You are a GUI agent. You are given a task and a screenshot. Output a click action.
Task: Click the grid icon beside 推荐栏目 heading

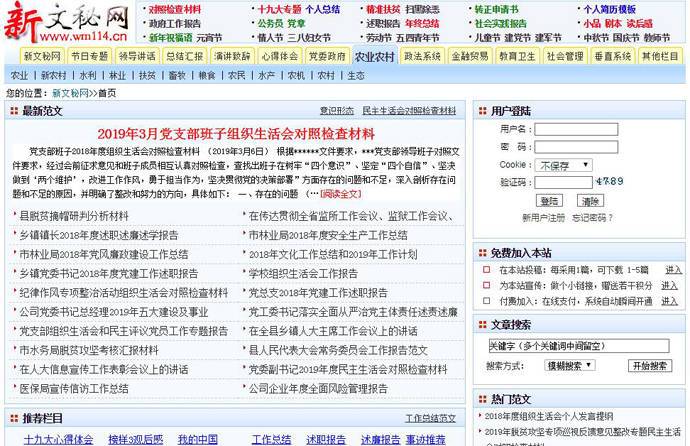[x=13, y=418]
